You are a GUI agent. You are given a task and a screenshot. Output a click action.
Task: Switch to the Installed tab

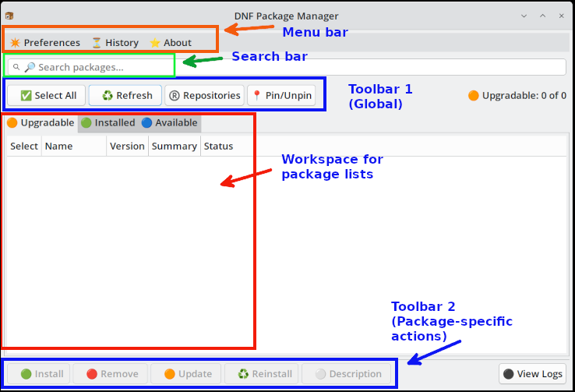click(x=108, y=123)
